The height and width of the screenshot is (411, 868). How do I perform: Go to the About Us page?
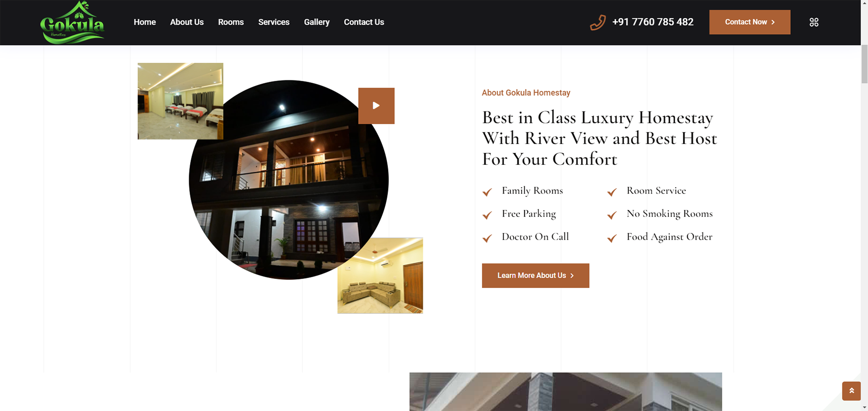coord(187,22)
